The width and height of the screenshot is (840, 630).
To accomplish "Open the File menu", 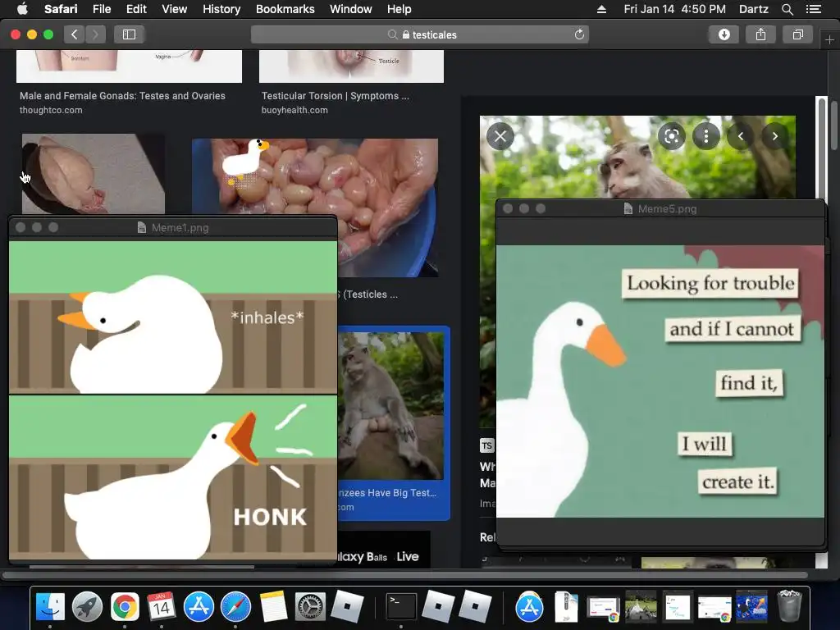I will pos(101,9).
